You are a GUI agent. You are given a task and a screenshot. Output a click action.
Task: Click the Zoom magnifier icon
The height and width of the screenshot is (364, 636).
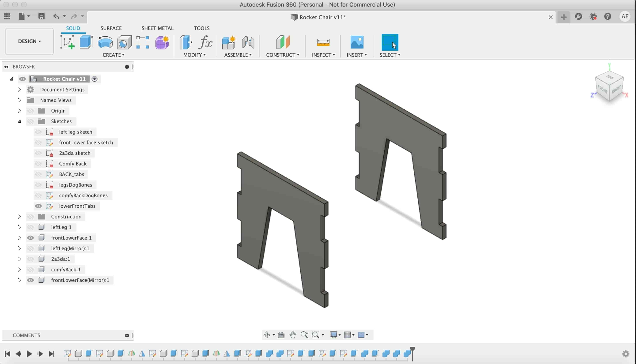coord(304,335)
